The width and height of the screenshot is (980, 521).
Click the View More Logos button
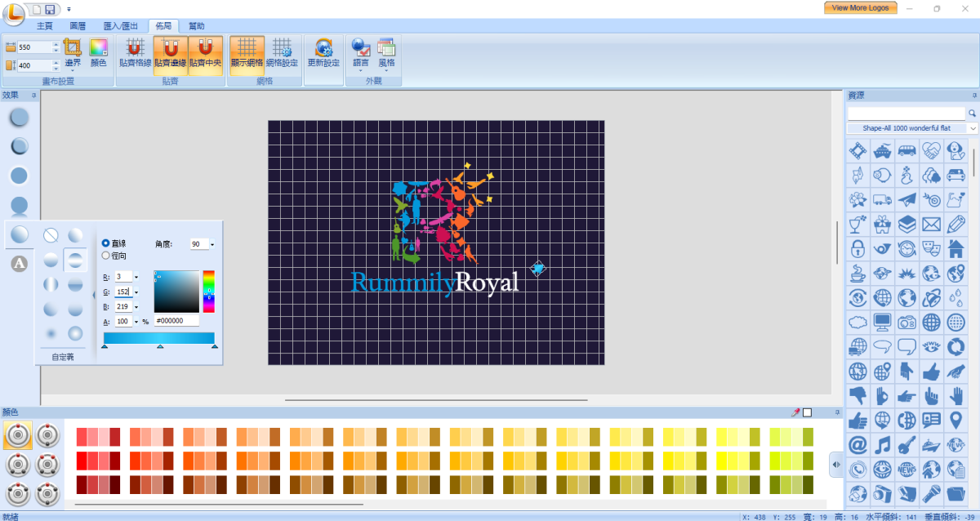click(860, 7)
